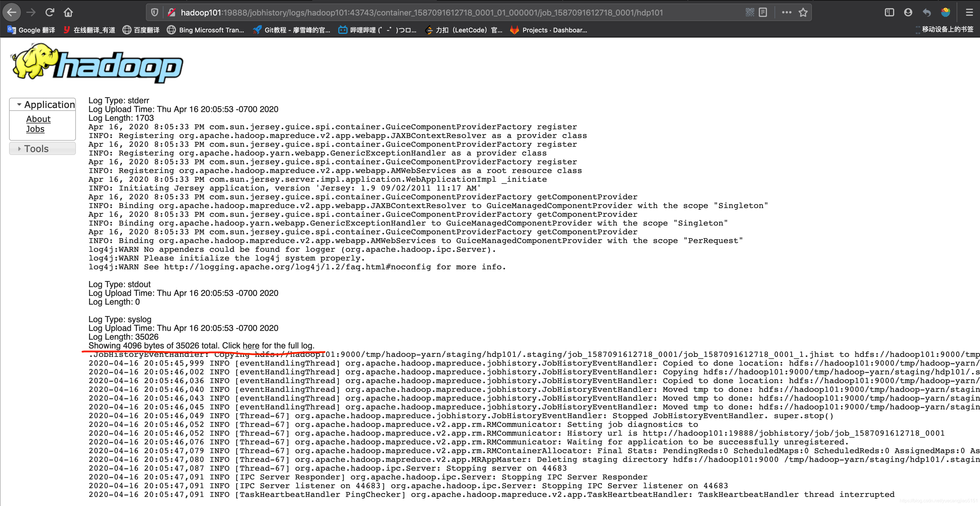Expand the Tools sidebar section
Screen dimensions: 980x506
click(x=43, y=149)
